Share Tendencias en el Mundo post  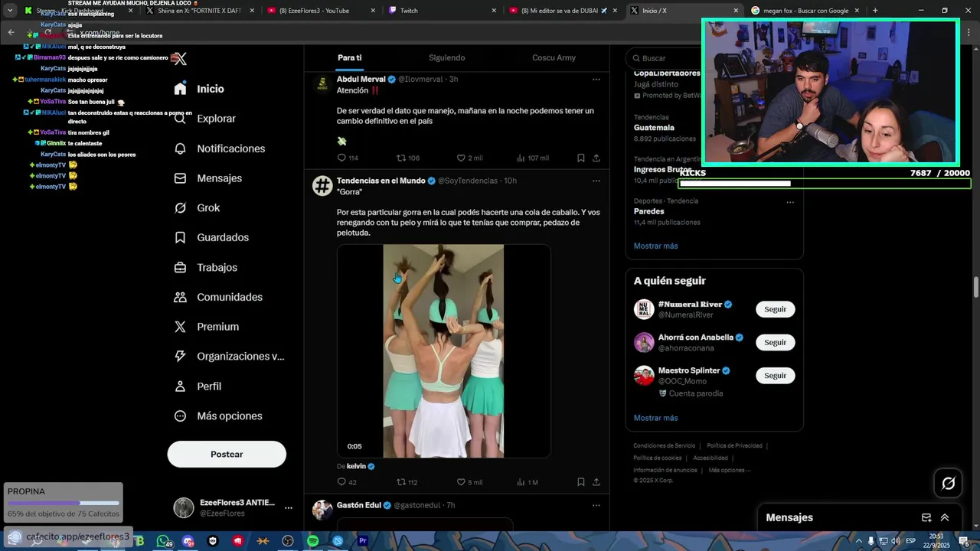point(596,482)
